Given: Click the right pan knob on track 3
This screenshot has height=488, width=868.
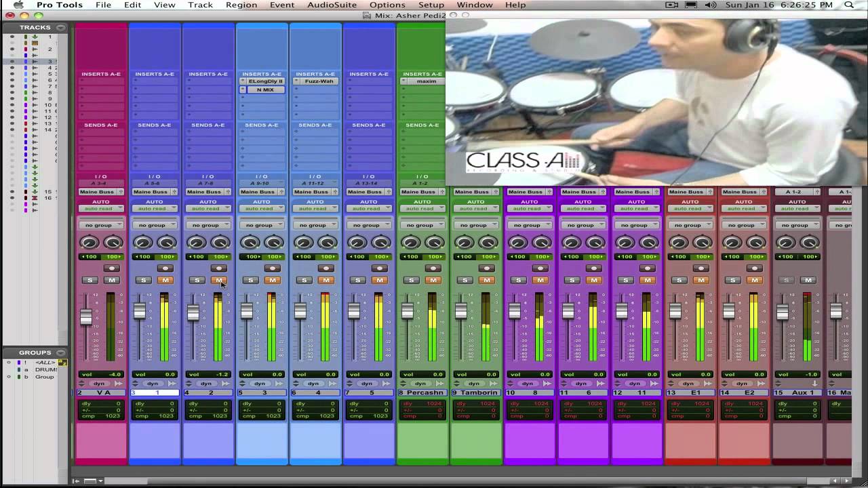Looking at the screenshot, I should click(x=273, y=243).
